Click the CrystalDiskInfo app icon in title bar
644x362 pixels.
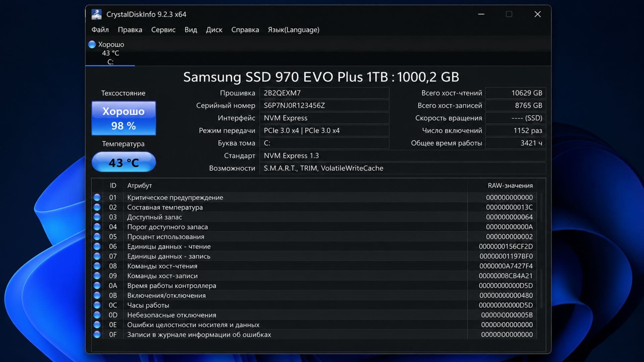coord(97,14)
